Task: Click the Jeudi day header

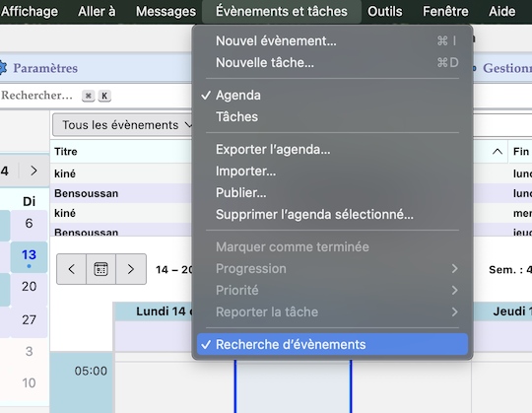Action: [x=502, y=311]
